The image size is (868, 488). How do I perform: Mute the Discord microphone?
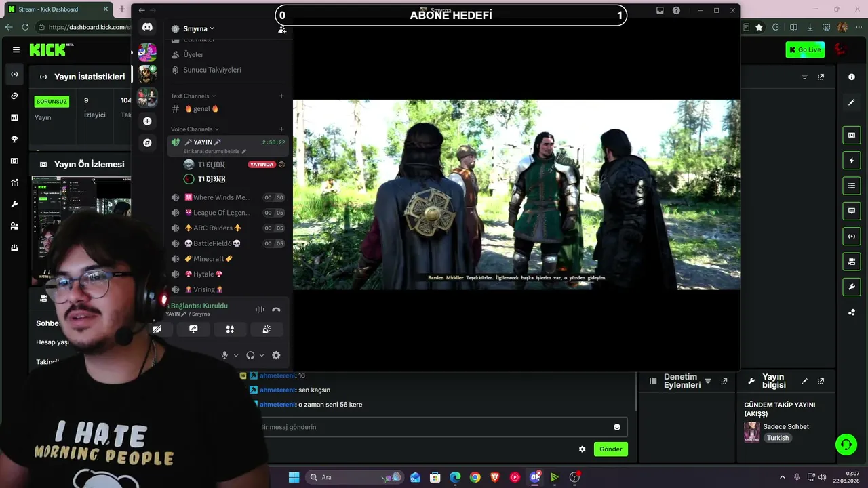pos(224,355)
